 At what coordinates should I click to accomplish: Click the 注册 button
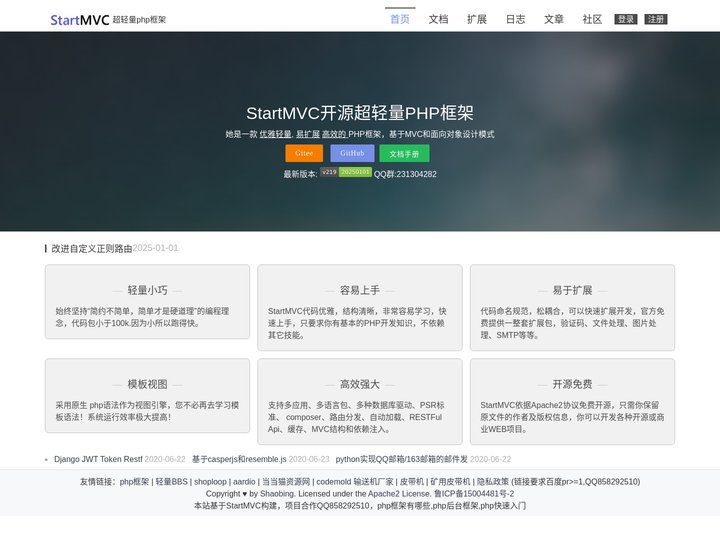[x=656, y=19]
